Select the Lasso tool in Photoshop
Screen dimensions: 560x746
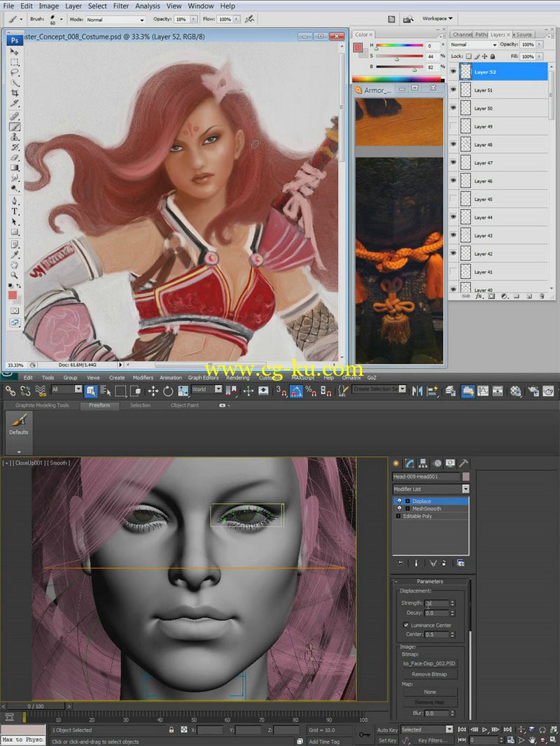[14, 73]
